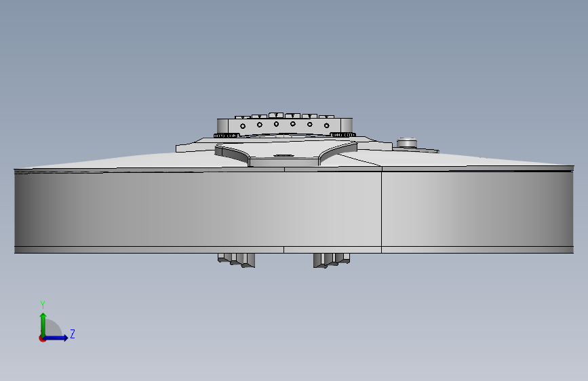Select the left bolt cluster under the drum
Viewport: 588px width, 381px height.
coord(237,260)
